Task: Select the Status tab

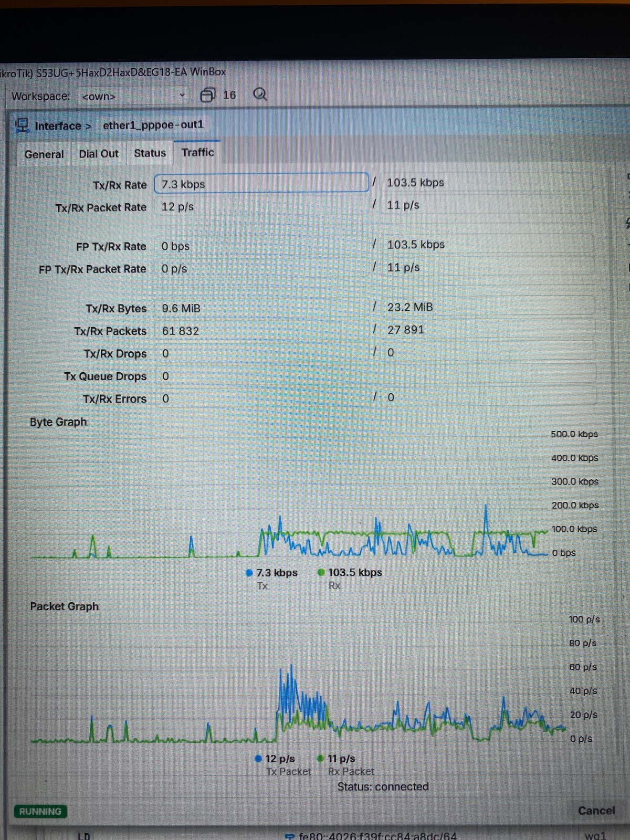Action: pyautogui.click(x=150, y=153)
